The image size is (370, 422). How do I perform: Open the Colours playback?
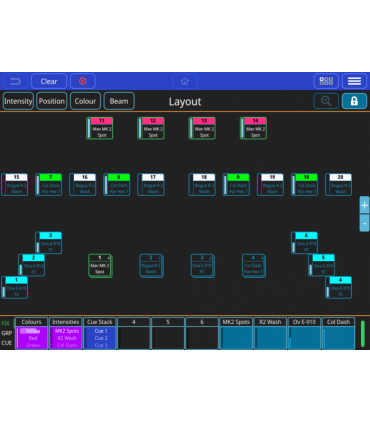(x=32, y=333)
